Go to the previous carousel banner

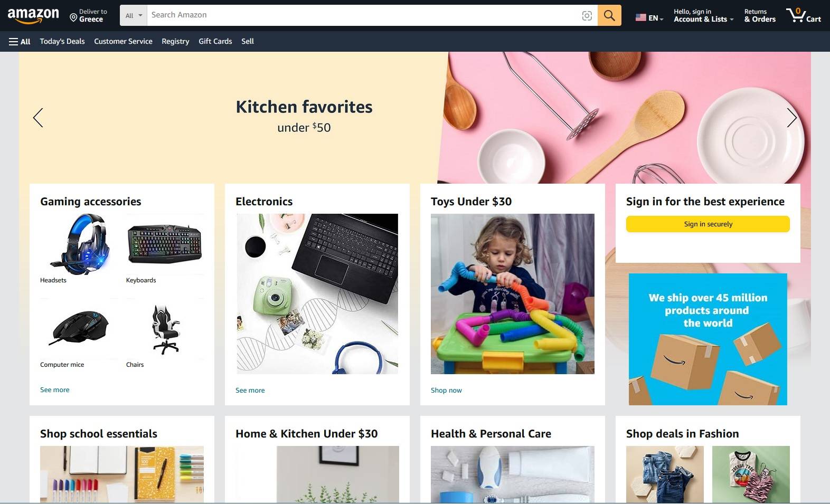38,118
